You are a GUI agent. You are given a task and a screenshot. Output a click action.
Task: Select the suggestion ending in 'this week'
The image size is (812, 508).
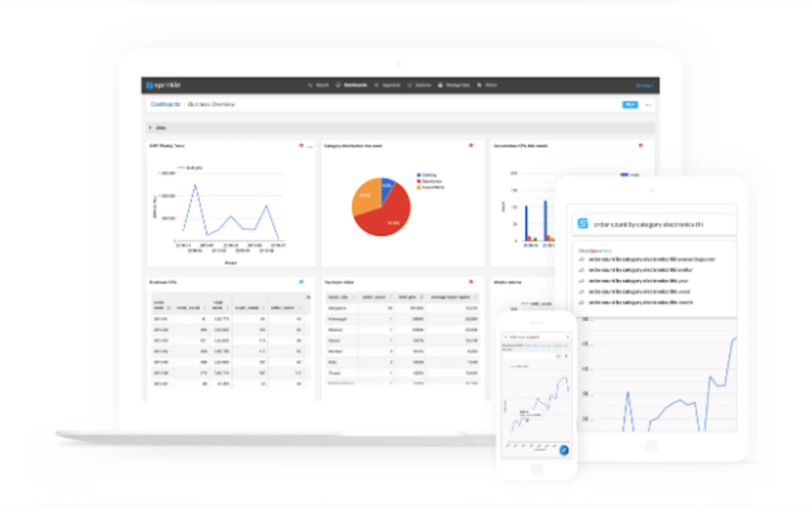(639, 292)
